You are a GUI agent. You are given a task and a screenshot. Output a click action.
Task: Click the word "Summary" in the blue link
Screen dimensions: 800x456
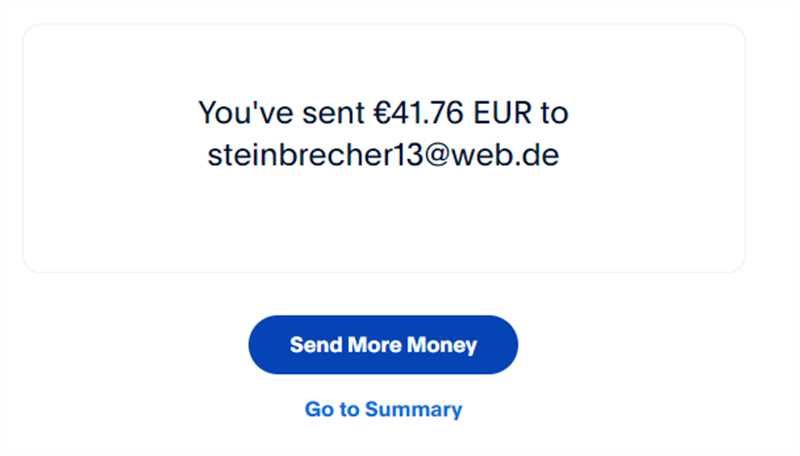click(x=414, y=410)
